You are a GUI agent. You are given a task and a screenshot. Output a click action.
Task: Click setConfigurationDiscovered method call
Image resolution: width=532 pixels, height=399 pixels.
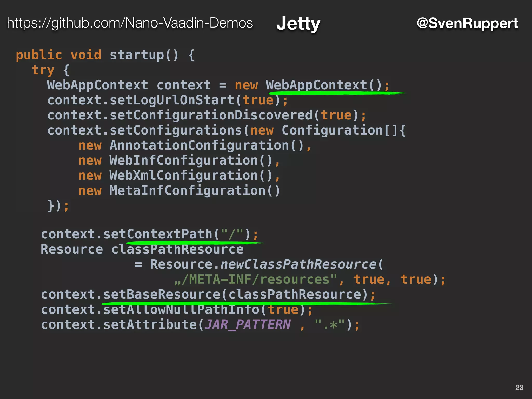click(x=211, y=115)
